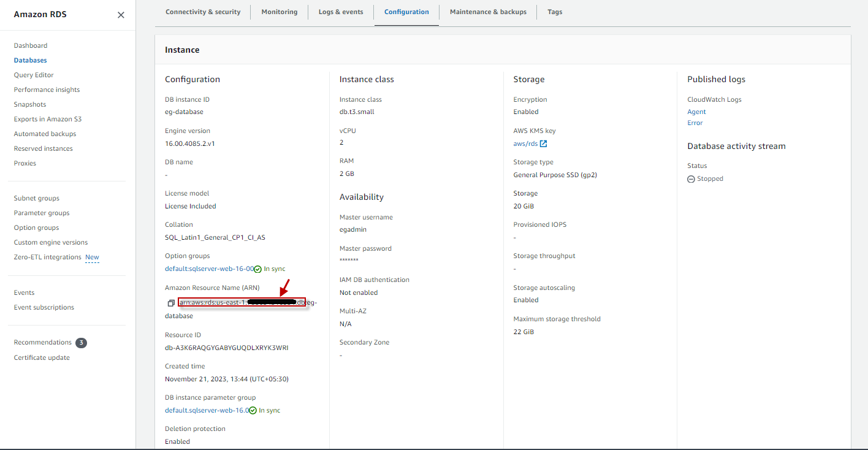The width and height of the screenshot is (868, 450).
Task: Open Reserved instances
Action: click(x=44, y=148)
